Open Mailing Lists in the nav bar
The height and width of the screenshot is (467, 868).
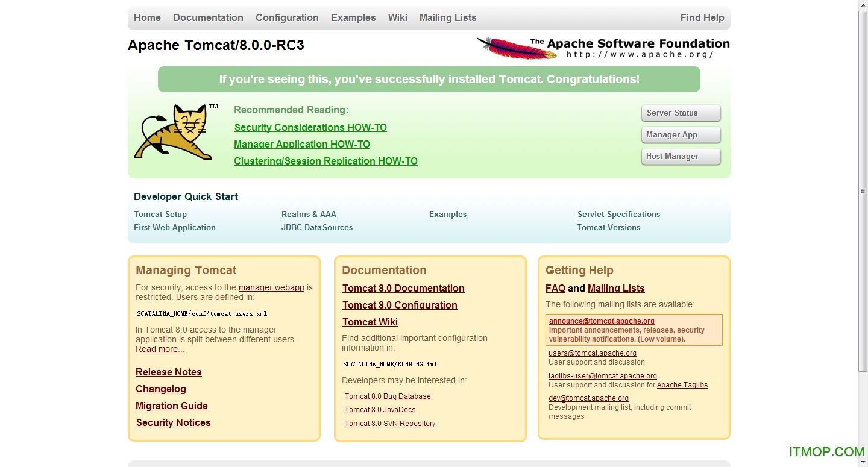448,17
